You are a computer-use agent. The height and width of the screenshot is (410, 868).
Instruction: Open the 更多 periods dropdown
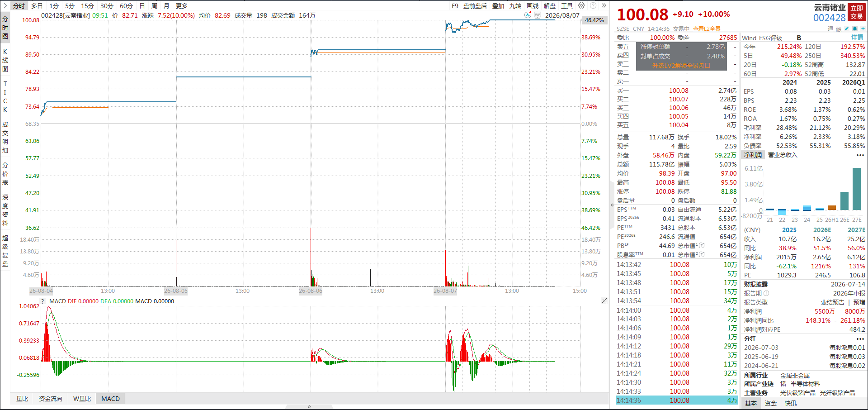point(182,6)
